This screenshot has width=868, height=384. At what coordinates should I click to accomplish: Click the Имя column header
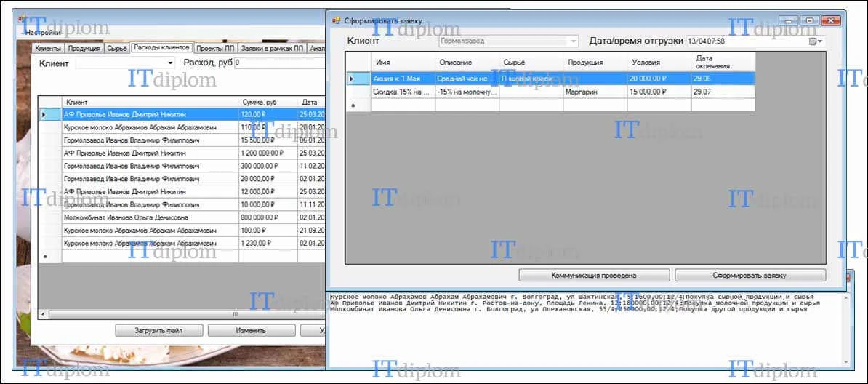tap(403, 62)
